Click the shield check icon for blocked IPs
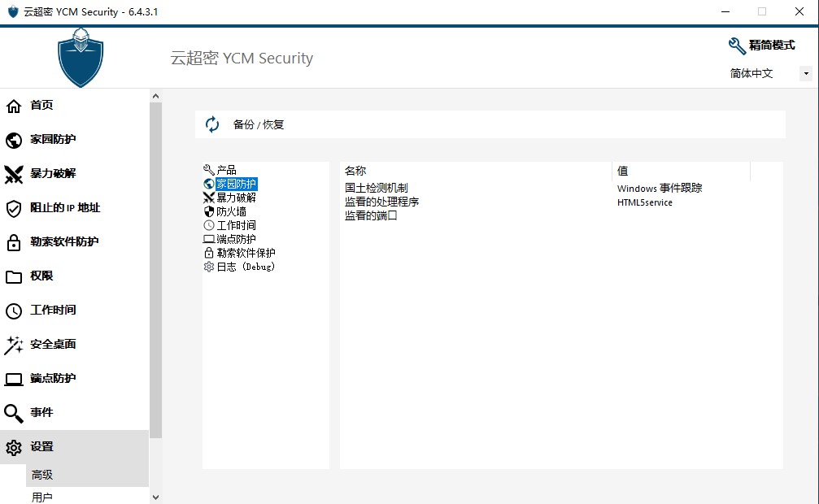The image size is (819, 504). [14, 208]
